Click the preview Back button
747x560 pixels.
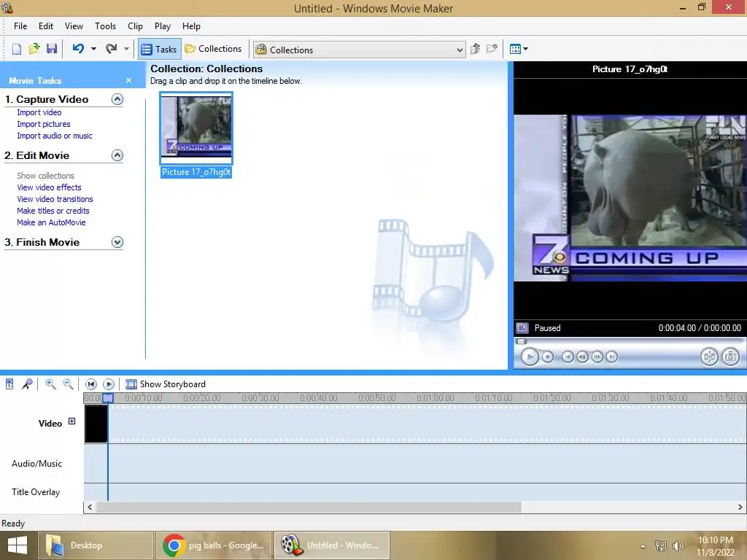[x=568, y=357]
